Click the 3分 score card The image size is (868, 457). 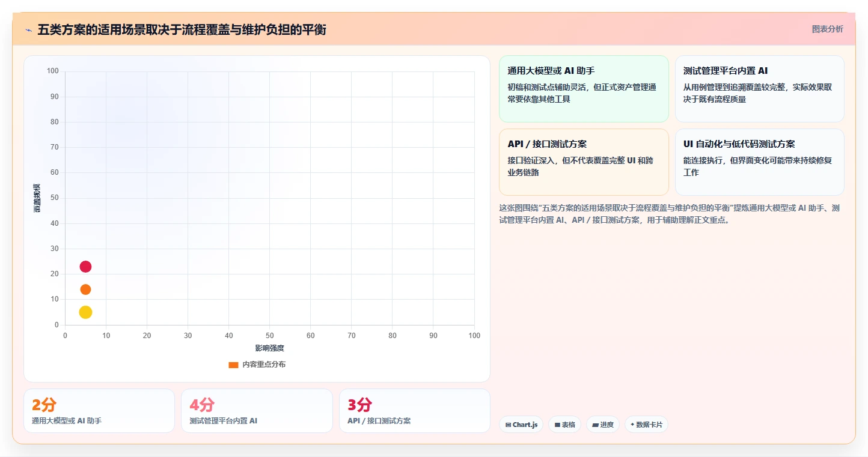pos(415,411)
